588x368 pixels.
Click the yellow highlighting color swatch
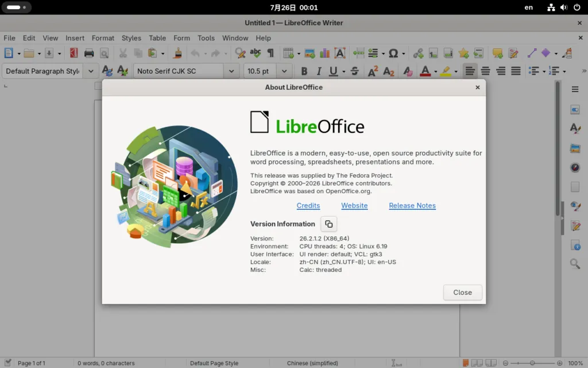coord(446,71)
